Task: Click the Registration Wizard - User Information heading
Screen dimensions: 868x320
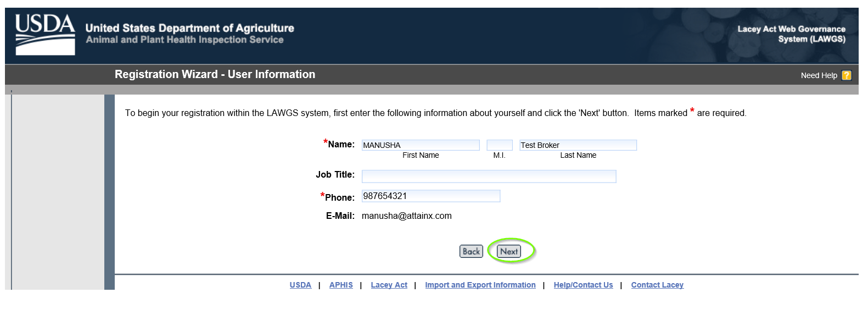Action: pos(215,74)
